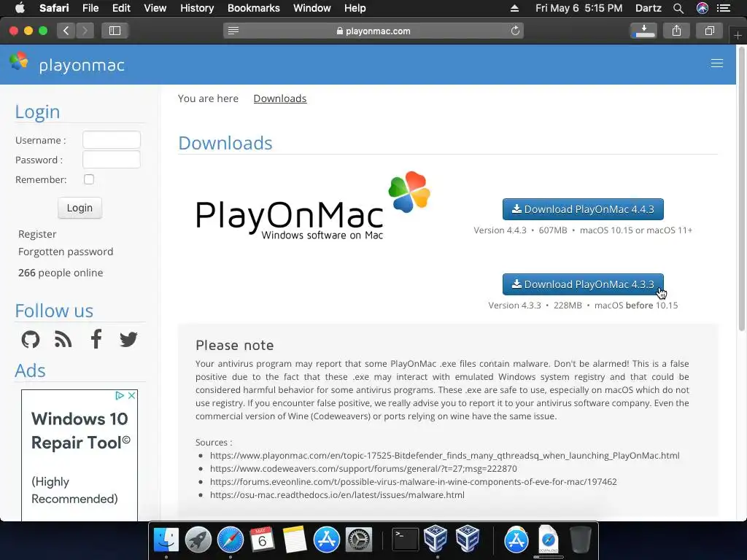Open the Bookmarks menu
This screenshot has width=747, height=560.
[x=253, y=8]
